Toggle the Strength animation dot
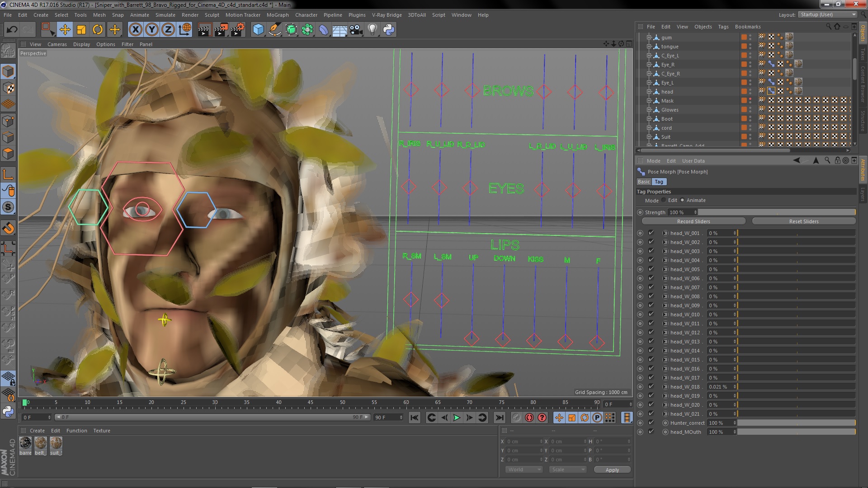 [640, 212]
